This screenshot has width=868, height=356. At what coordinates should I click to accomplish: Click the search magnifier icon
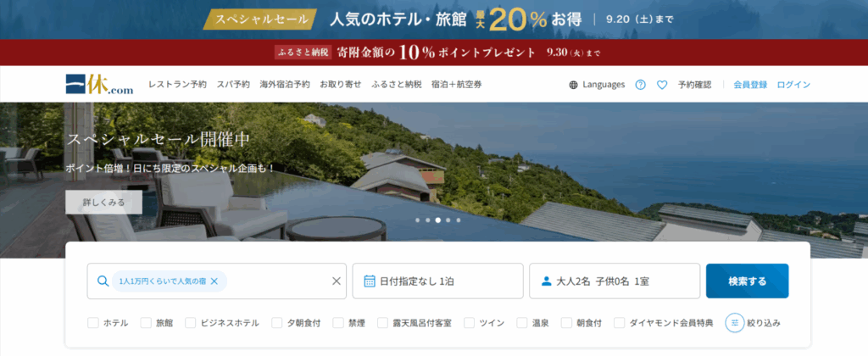103,281
